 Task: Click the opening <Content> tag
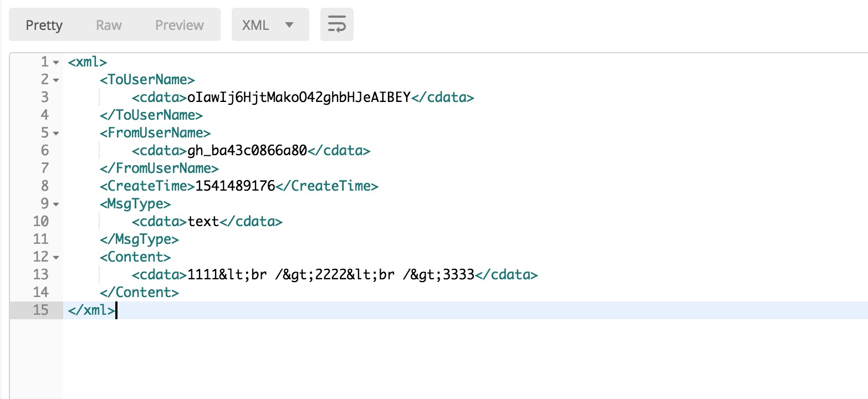135,257
